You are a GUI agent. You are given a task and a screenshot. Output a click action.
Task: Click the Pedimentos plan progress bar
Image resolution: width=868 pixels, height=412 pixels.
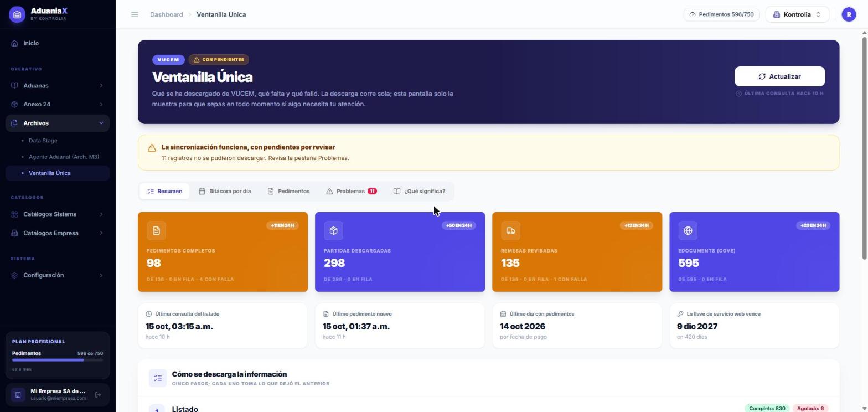(x=58, y=360)
